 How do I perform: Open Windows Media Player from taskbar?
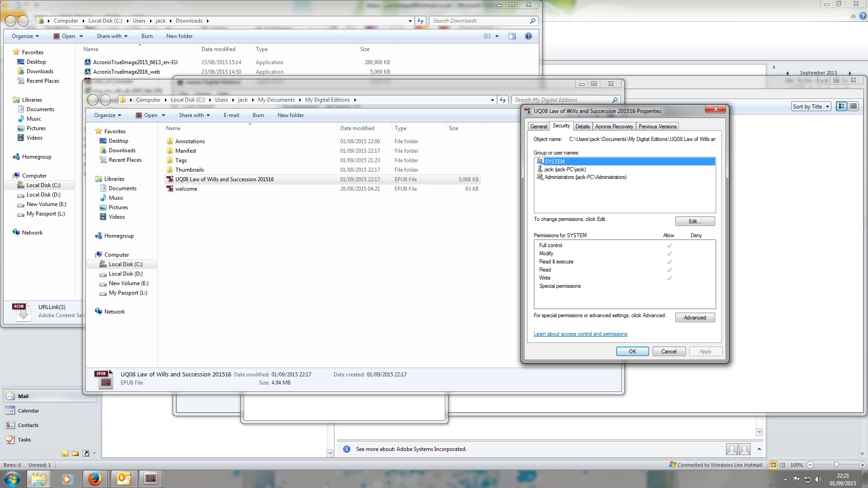[x=67, y=479]
